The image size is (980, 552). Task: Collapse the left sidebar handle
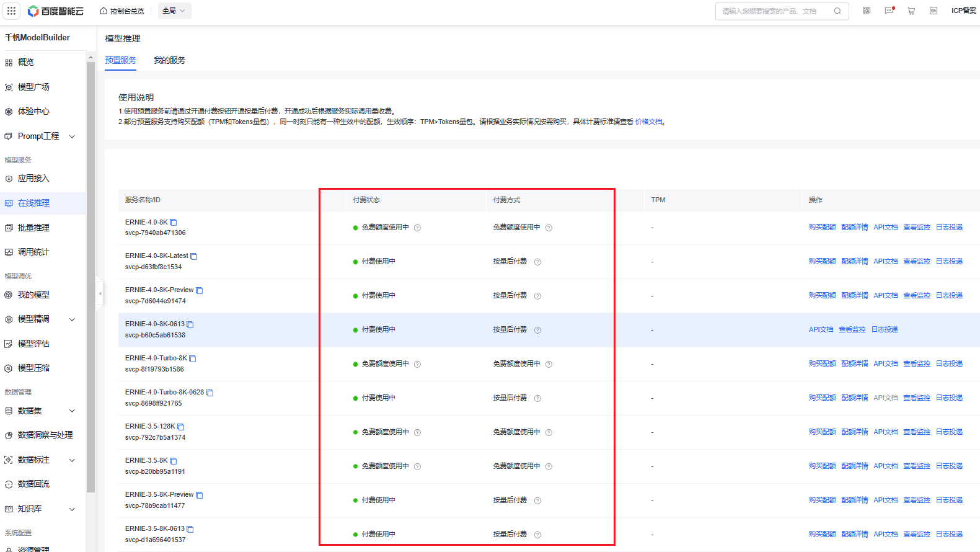[x=100, y=293]
